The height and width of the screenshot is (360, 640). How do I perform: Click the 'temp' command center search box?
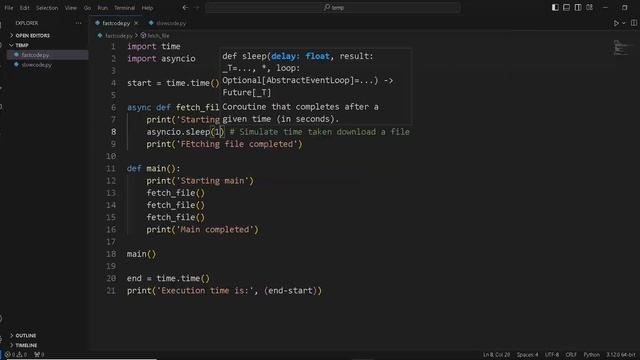coord(333,7)
